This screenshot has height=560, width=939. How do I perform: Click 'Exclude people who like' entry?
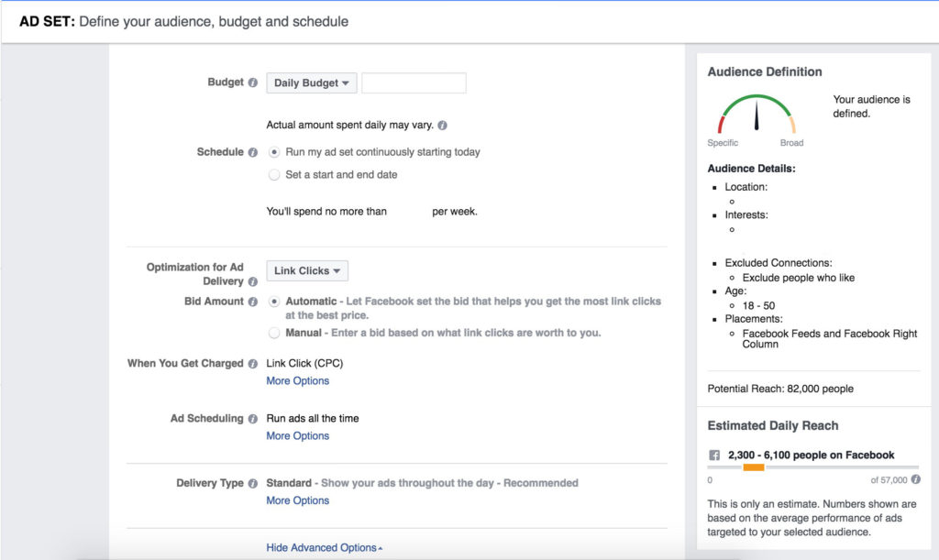click(799, 278)
